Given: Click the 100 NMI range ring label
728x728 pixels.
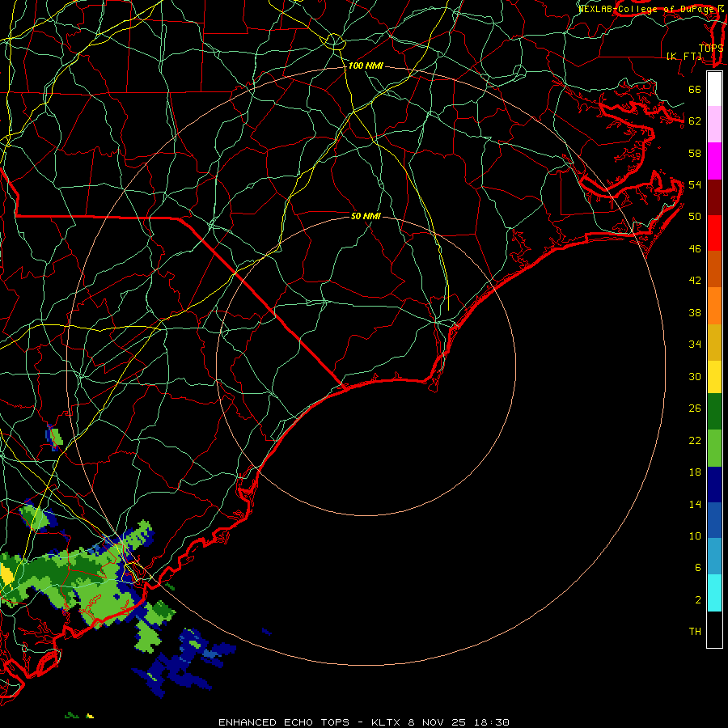Looking at the screenshot, I should (x=366, y=66).
